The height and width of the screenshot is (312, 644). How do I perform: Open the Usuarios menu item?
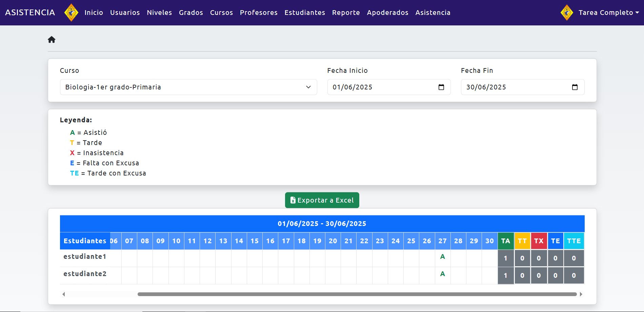[125, 13]
